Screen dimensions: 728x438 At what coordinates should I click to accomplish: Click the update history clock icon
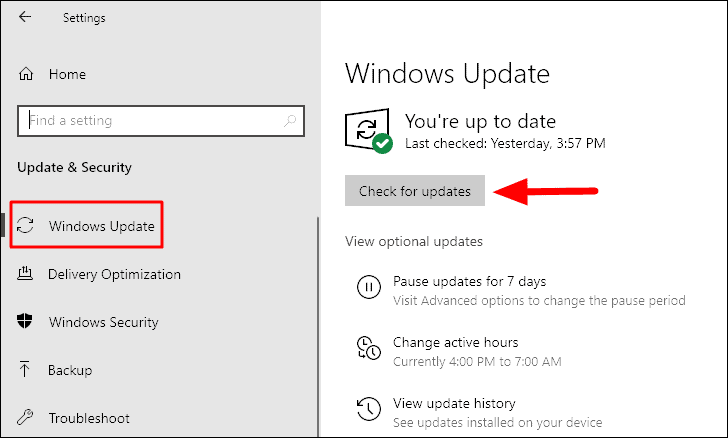coord(369,409)
